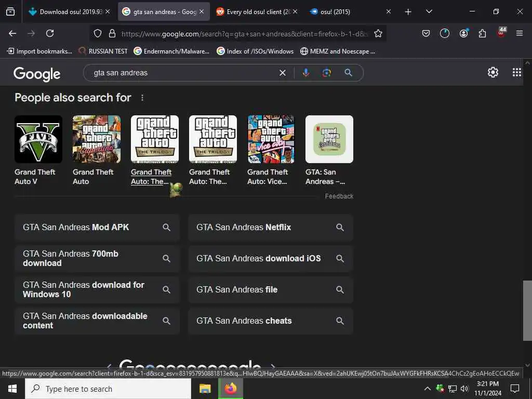The width and height of the screenshot is (532, 399).
Task: Open the Extensions puzzle icon
Action: tap(482, 33)
